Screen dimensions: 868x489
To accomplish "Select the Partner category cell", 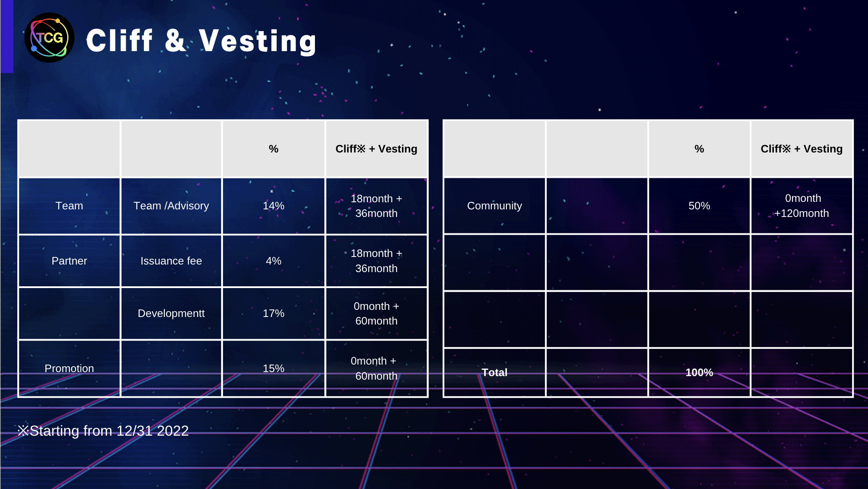I will click(69, 261).
